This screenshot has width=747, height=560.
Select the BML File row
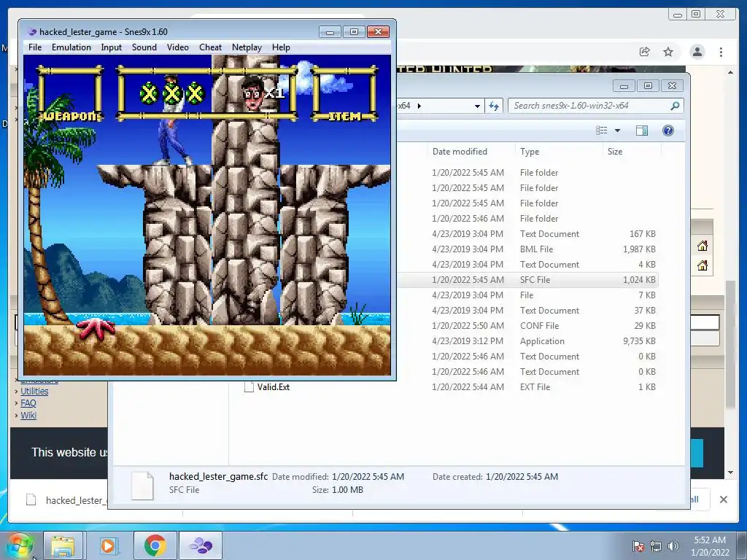click(527, 249)
